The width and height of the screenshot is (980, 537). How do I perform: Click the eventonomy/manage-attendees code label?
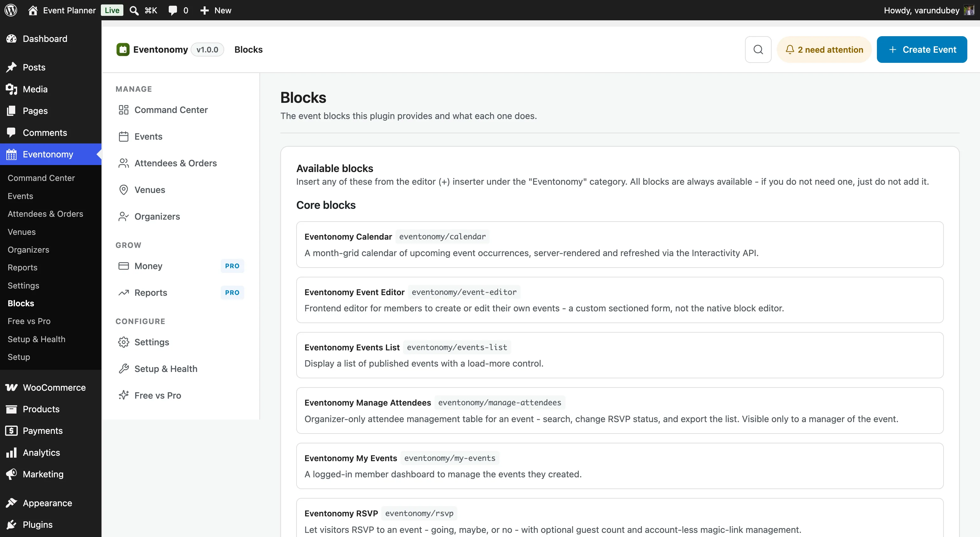[500, 403]
